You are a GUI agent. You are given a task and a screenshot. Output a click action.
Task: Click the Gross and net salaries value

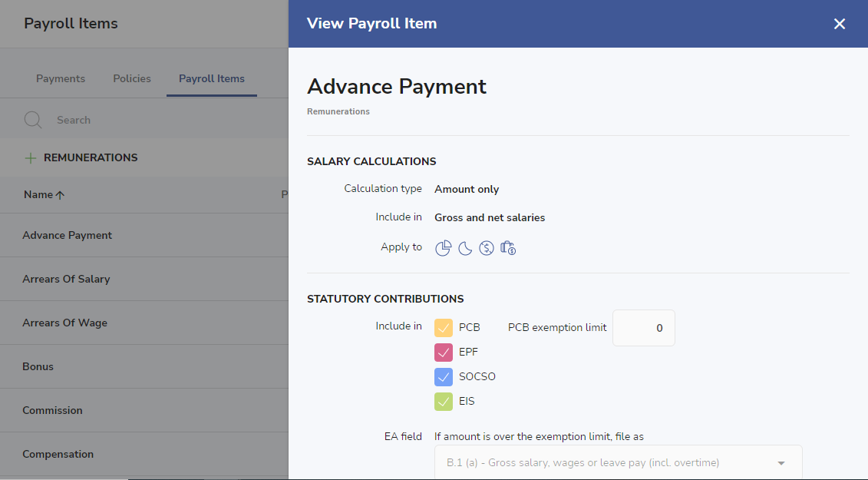(490, 218)
